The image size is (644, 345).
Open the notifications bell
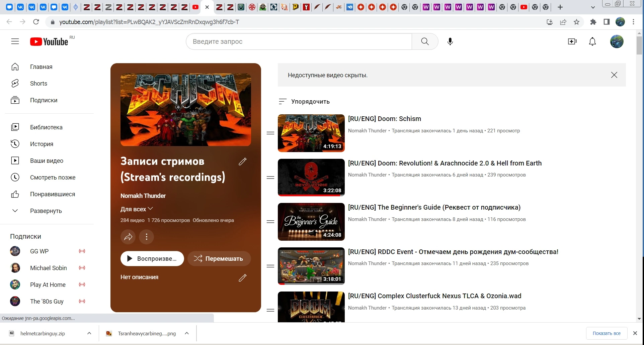coord(592,41)
